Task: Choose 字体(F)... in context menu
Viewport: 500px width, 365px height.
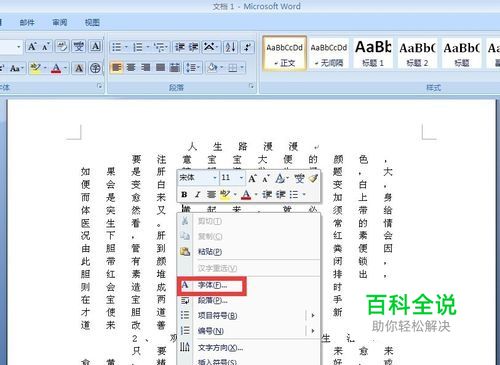Action: point(212,286)
